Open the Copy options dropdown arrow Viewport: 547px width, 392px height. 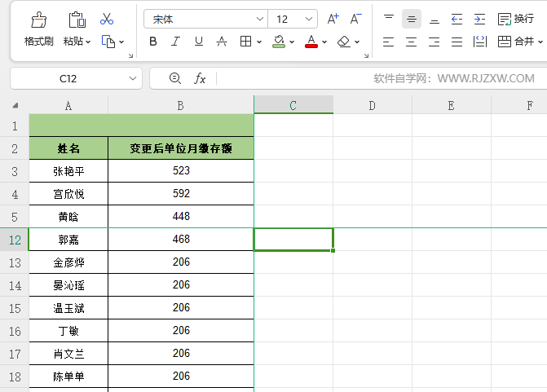[121, 42]
